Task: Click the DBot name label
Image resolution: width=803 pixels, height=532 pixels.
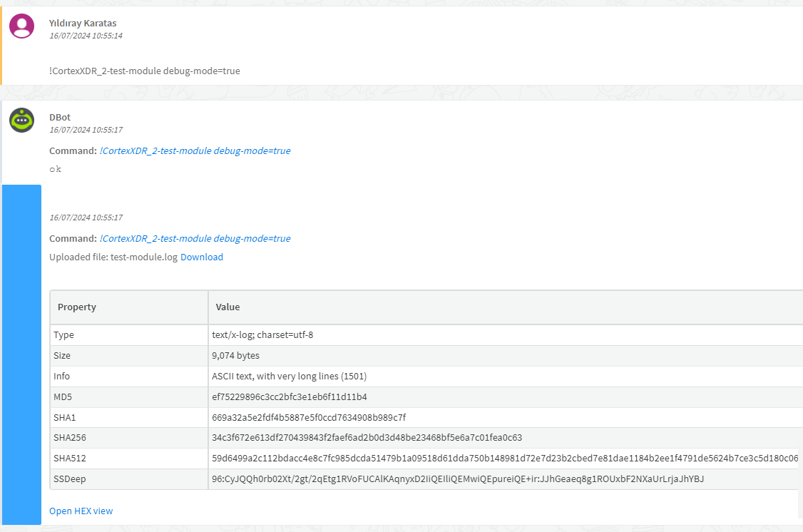Action: (60, 117)
